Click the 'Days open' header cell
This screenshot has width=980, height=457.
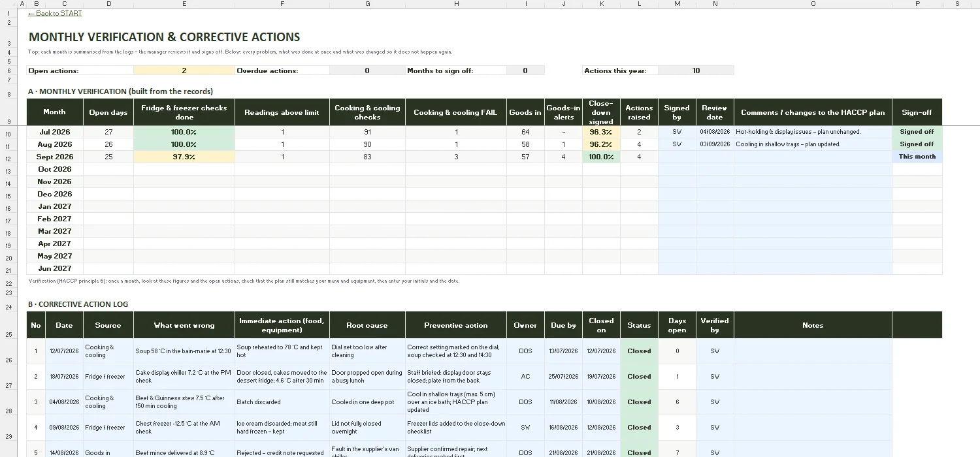[677, 325]
